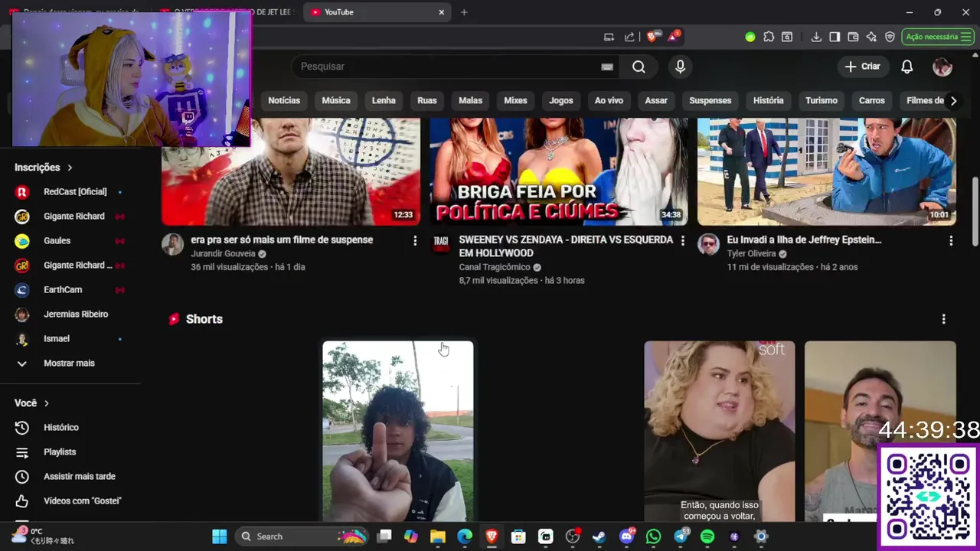Image resolution: width=980 pixels, height=551 pixels.
Task: Expand the Você section chevron
Action: pyautogui.click(x=47, y=403)
